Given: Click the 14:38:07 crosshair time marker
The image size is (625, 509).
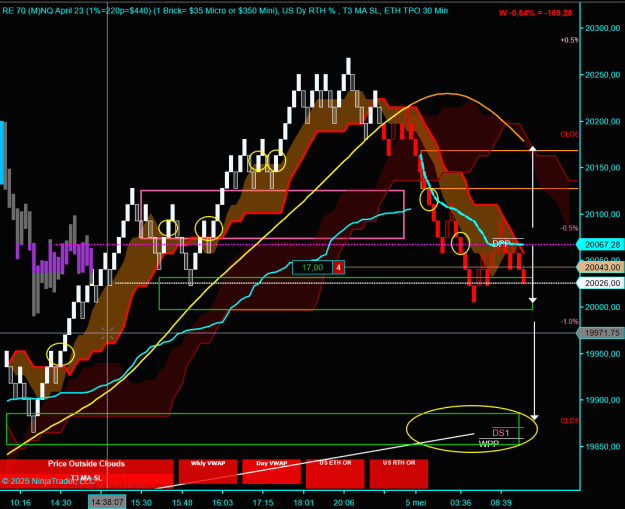Looking at the screenshot, I should [107, 502].
